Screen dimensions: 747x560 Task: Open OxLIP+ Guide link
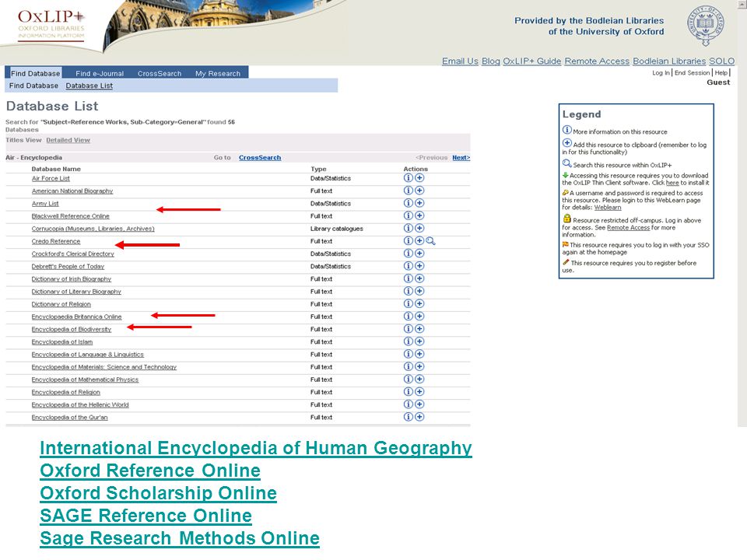click(x=532, y=61)
